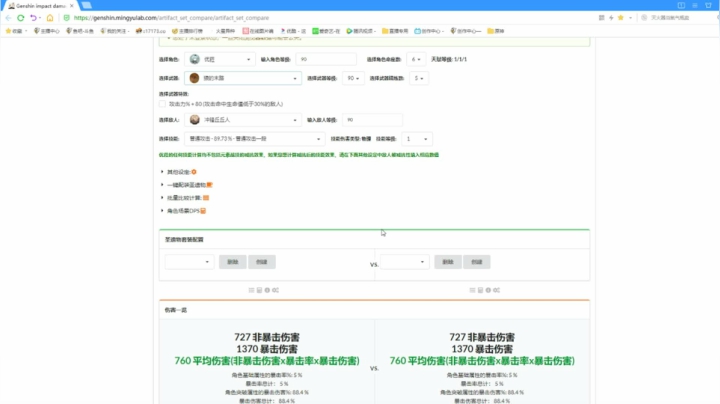Screen dimensions: 720x404
Task: Click the orange table icon beside 批量比较计算
Action: pos(206,198)
